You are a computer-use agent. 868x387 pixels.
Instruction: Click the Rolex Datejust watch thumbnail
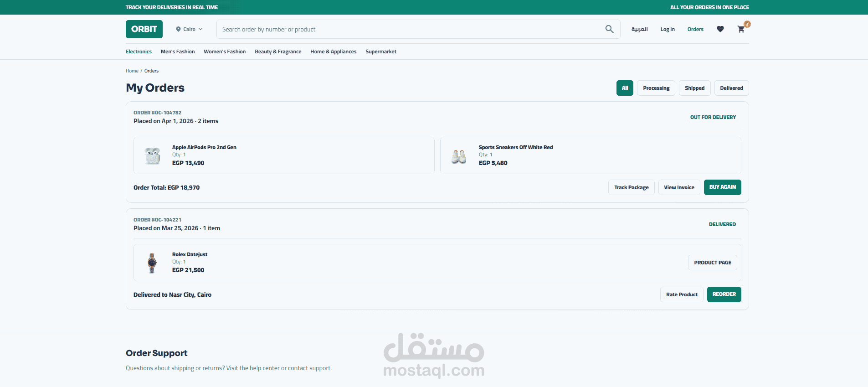[x=152, y=263]
